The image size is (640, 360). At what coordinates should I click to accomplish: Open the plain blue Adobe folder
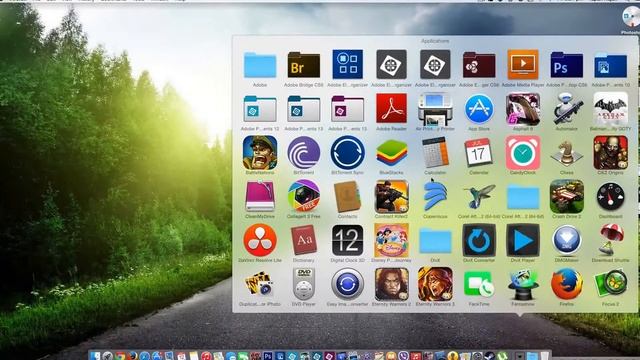coord(260,65)
